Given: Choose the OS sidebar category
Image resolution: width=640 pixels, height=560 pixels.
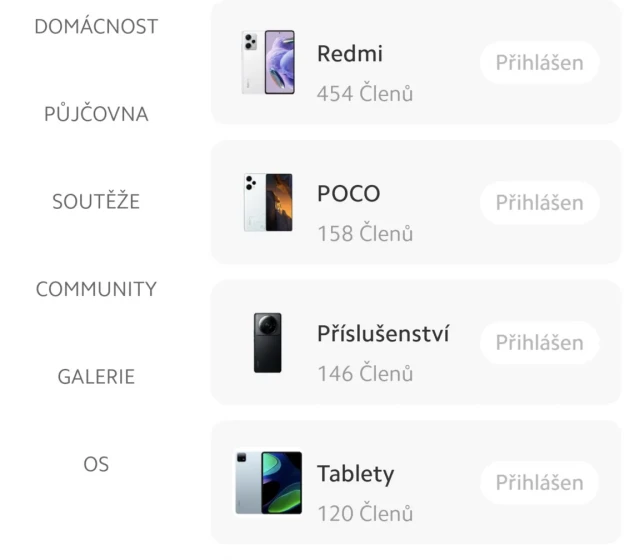Looking at the screenshot, I should (x=96, y=464).
